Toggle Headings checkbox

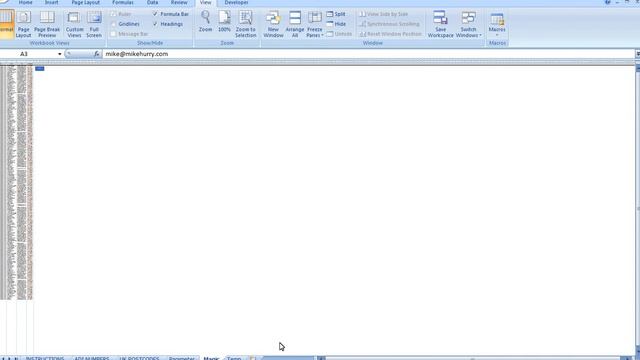[x=155, y=24]
